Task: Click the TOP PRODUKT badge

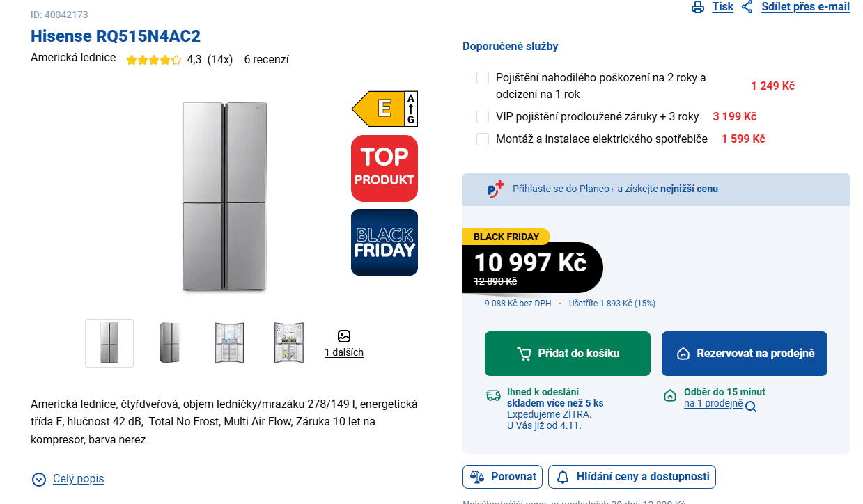Action: (x=384, y=168)
